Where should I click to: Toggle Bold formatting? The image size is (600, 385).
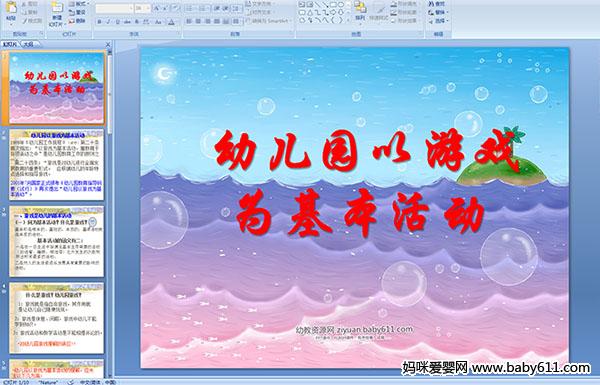click(99, 22)
